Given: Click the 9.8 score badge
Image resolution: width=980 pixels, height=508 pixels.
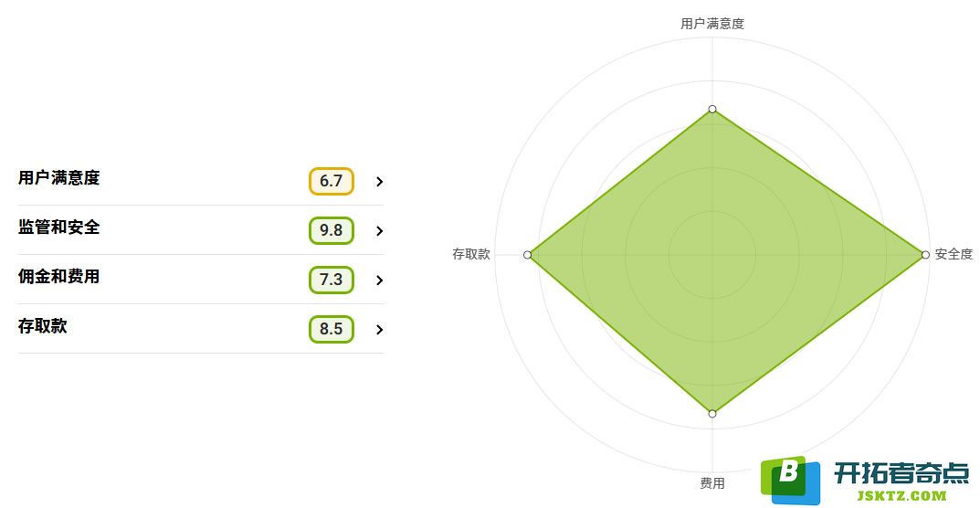Looking at the screenshot, I should 332,231.
